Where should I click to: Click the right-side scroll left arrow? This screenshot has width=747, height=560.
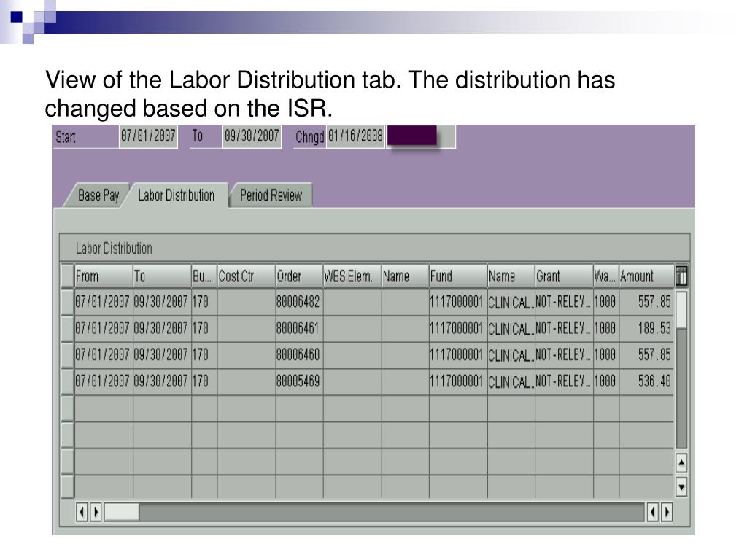click(653, 513)
